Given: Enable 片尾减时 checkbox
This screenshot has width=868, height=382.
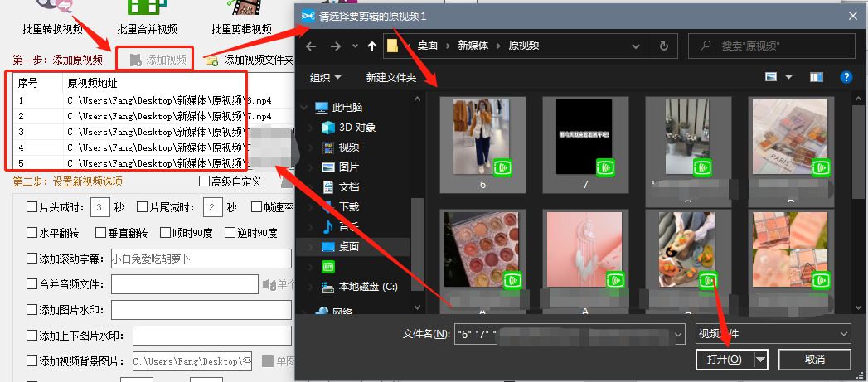Looking at the screenshot, I should [x=142, y=207].
